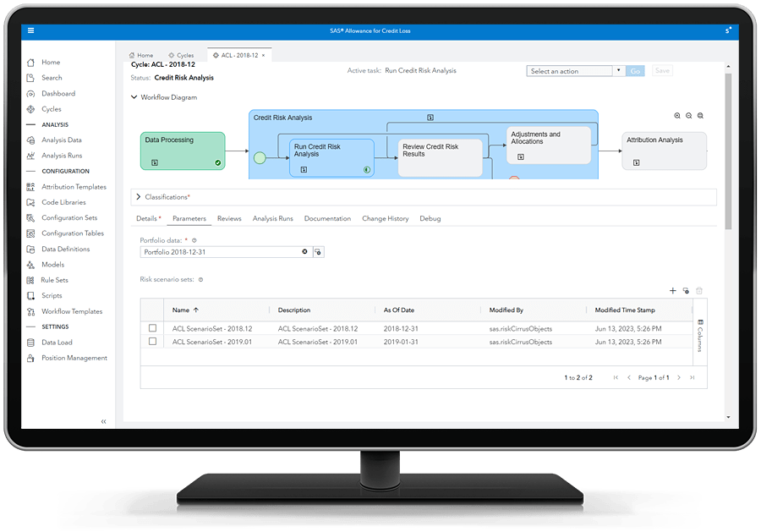Open the Debug tab
Image resolution: width=761 pixels, height=532 pixels.
430,218
